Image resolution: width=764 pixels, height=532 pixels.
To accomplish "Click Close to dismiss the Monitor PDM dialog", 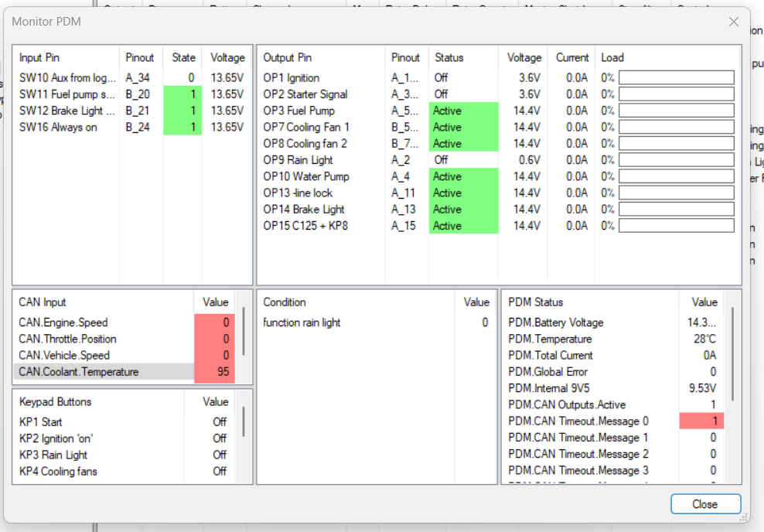I will [x=704, y=503].
